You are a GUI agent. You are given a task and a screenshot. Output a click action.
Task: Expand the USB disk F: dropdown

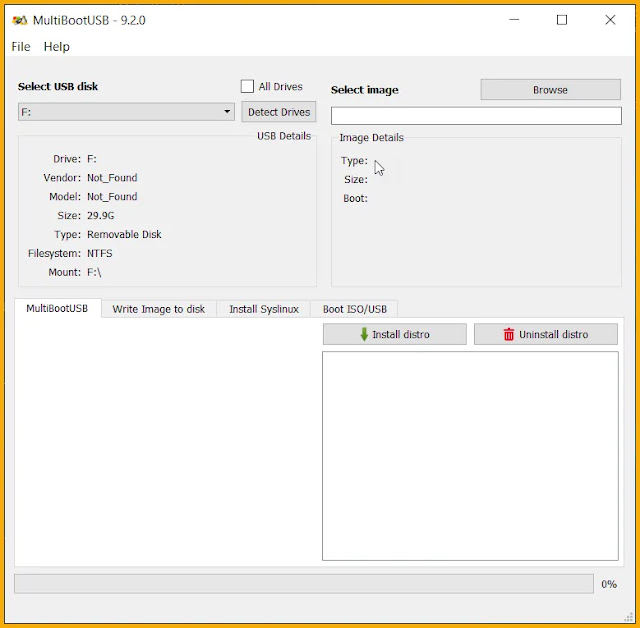(x=126, y=112)
